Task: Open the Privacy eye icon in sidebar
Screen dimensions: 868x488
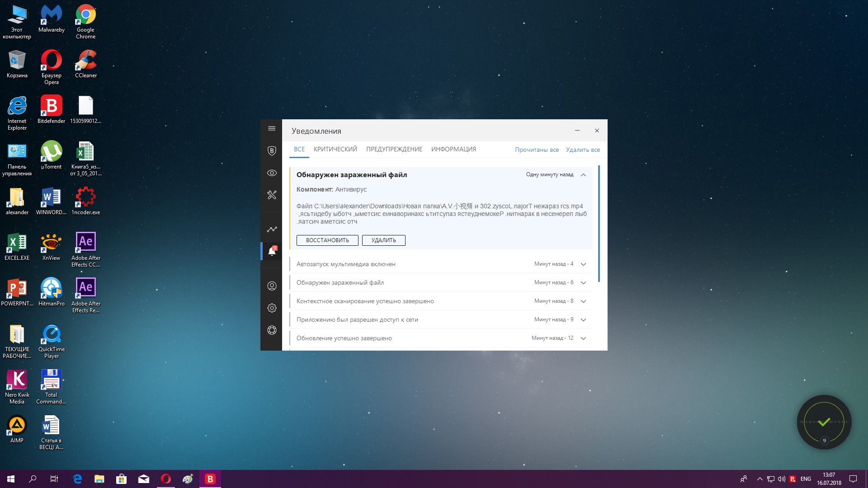Action: pos(272,173)
